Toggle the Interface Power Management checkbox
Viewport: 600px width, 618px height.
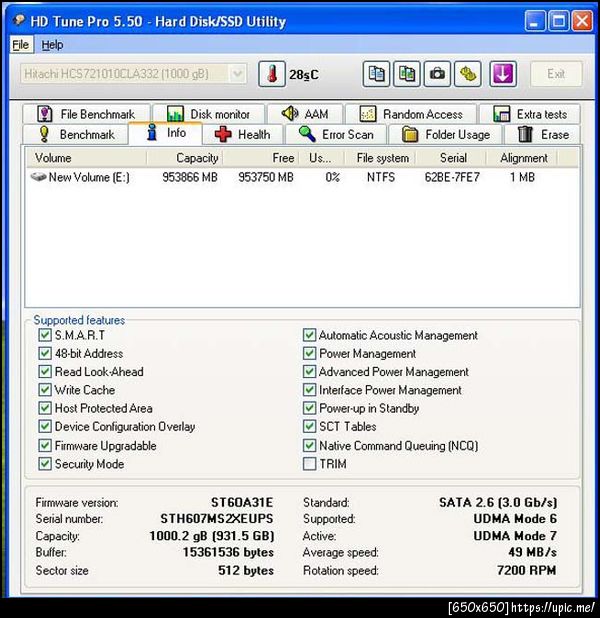309,390
